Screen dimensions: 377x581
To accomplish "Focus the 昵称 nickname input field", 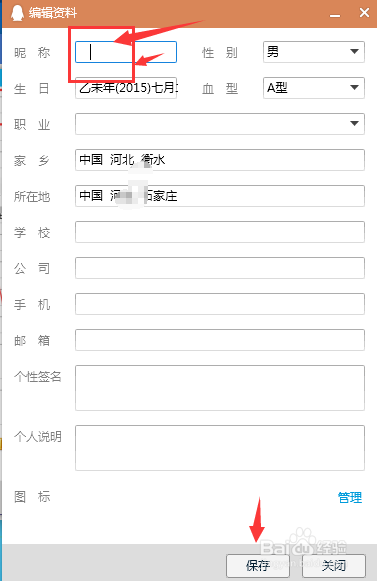I will pos(126,52).
